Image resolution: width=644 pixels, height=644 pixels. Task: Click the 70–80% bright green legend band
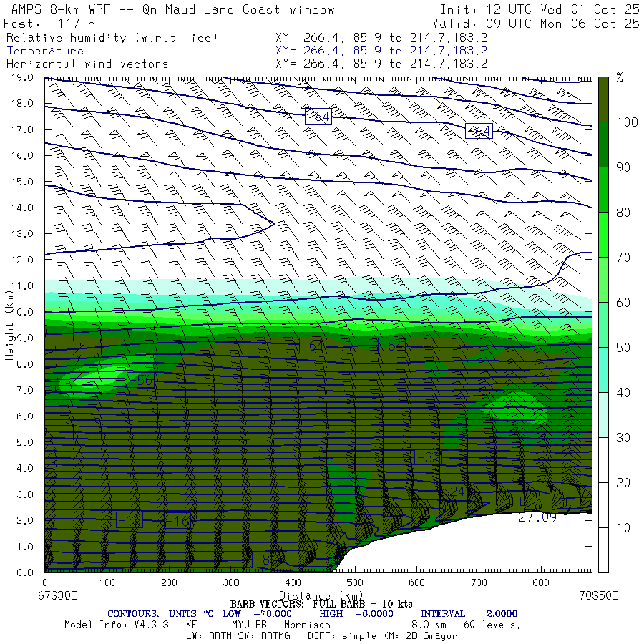click(x=603, y=235)
